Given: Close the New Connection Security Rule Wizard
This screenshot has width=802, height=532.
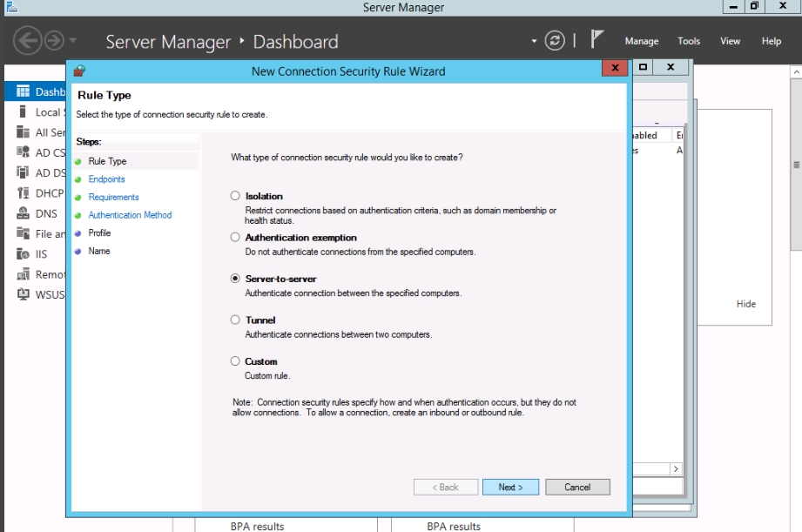Looking at the screenshot, I should point(615,68).
